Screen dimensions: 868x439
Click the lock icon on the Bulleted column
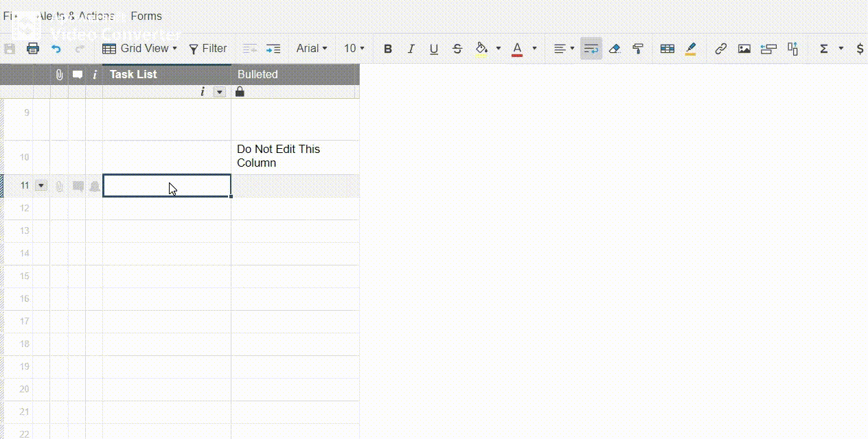[x=240, y=91]
